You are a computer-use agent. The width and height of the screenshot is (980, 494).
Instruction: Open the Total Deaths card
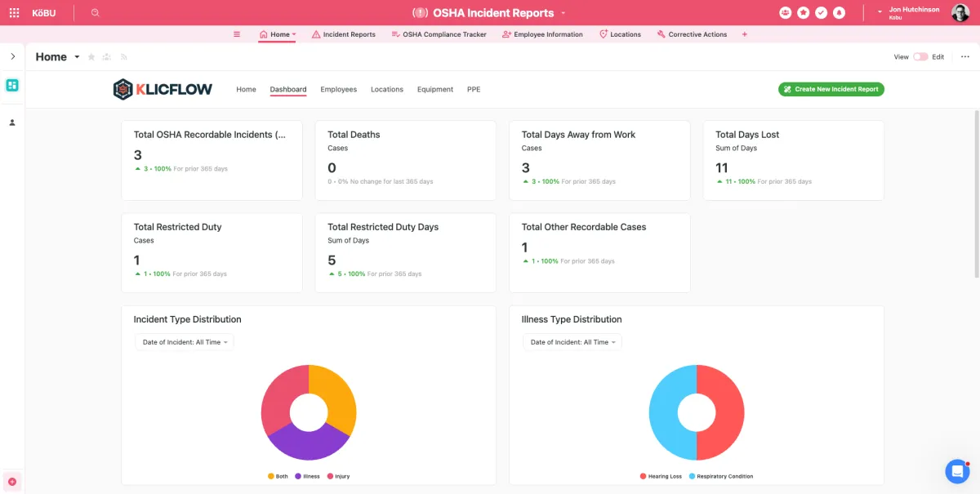(x=406, y=160)
